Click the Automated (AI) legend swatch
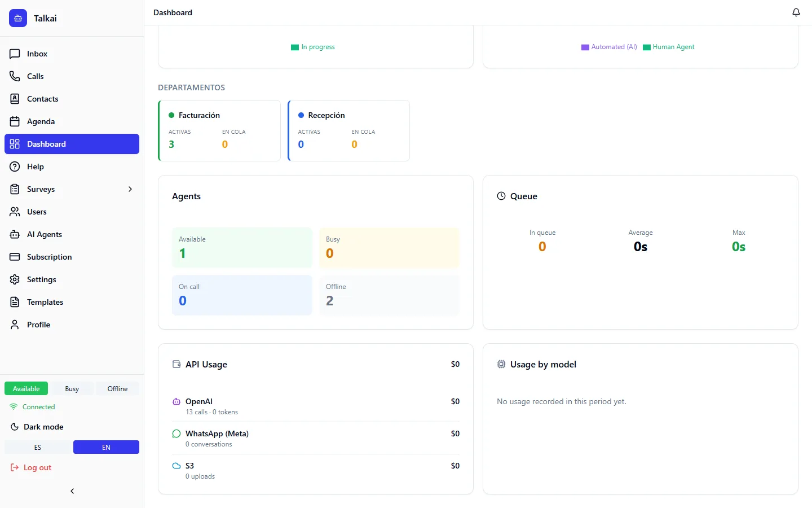Viewport: 812px width, 508px height. pyautogui.click(x=585, y=47)
